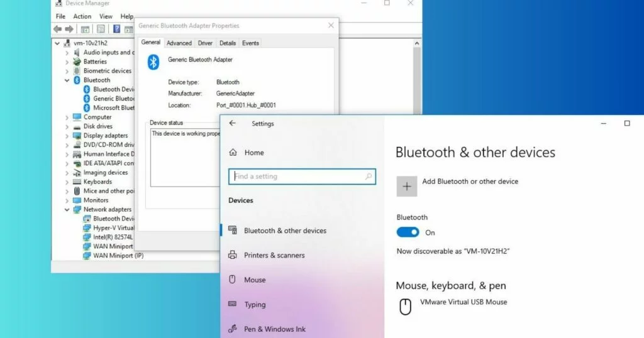Viewport: 644px width, 338px height.
Task: Click the plus icon to add Bluetooth device
Action: click(x=406, y=186)
